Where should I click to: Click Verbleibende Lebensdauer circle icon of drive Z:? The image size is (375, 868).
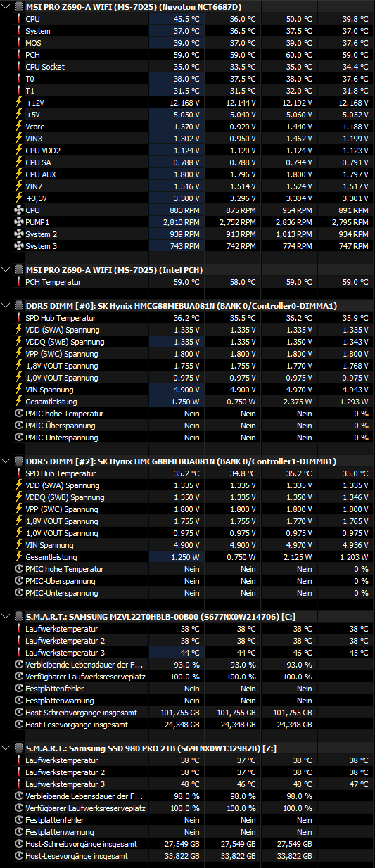pyautogui.click(x=18, y=796)
